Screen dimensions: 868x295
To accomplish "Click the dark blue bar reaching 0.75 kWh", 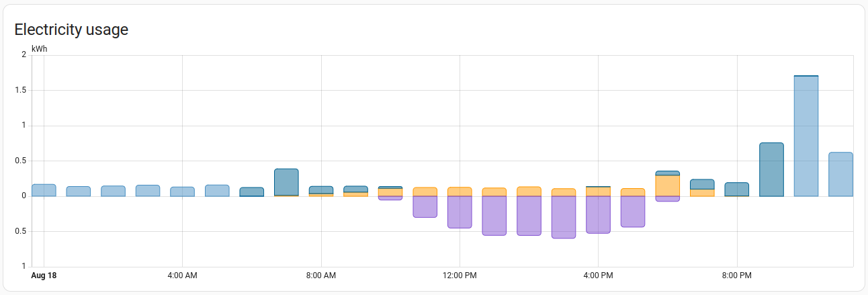I will 771,169.
